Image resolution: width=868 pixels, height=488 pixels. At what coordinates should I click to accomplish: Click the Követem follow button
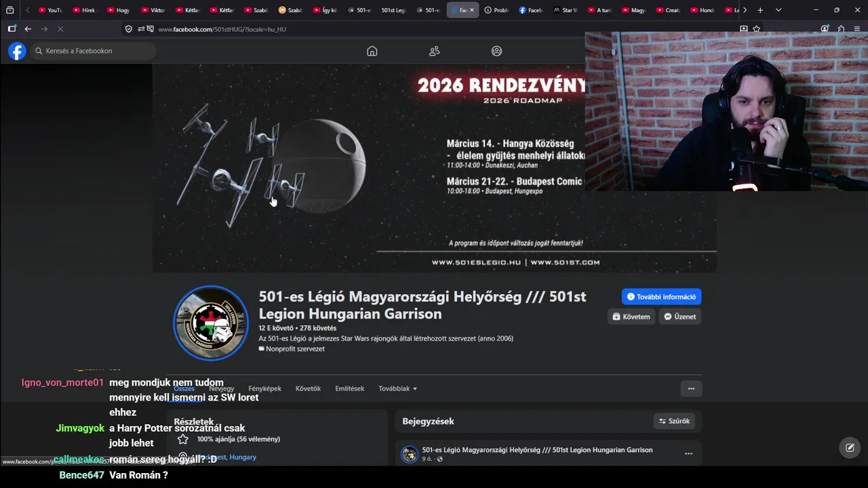click(x=631, y=317)
